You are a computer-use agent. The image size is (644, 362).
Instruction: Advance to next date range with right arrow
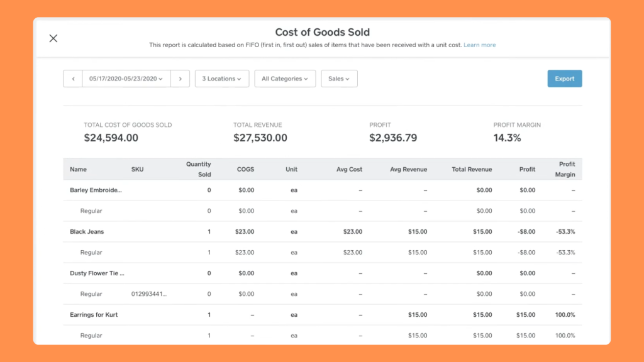pos(180,79)
